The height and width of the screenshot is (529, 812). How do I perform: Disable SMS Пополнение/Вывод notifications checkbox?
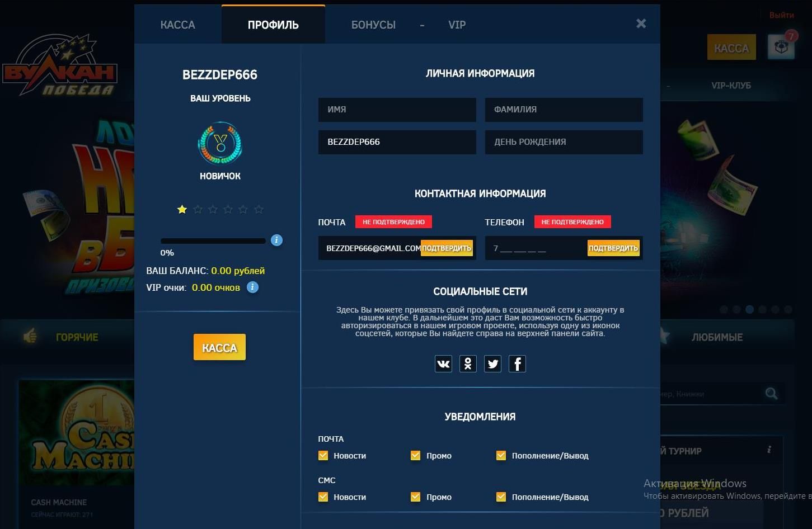[x=501, y=497]
